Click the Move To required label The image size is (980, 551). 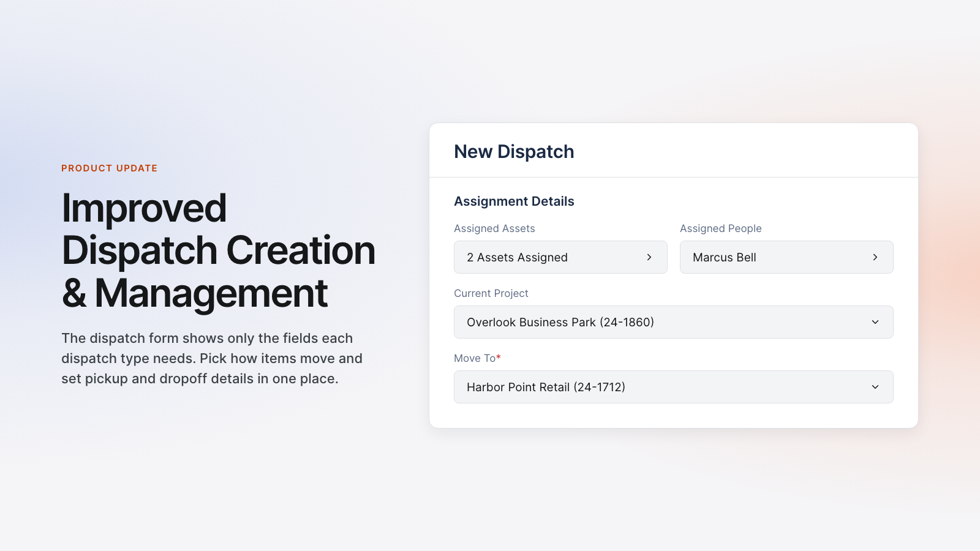[477, 358]
